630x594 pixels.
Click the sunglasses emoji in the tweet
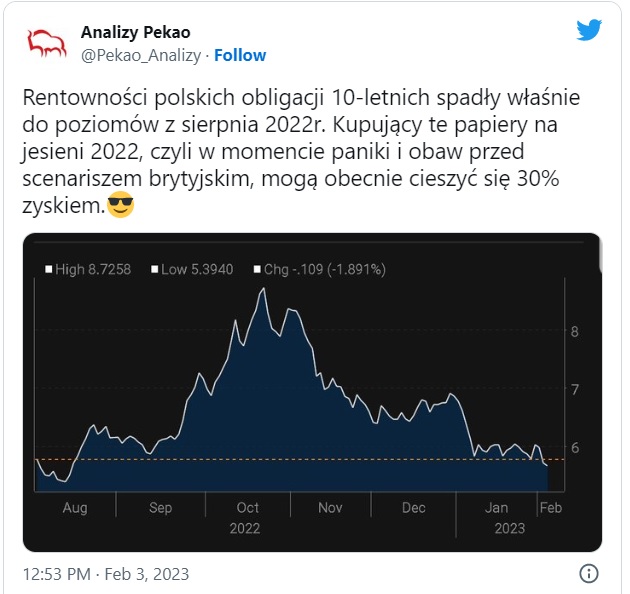121,205
